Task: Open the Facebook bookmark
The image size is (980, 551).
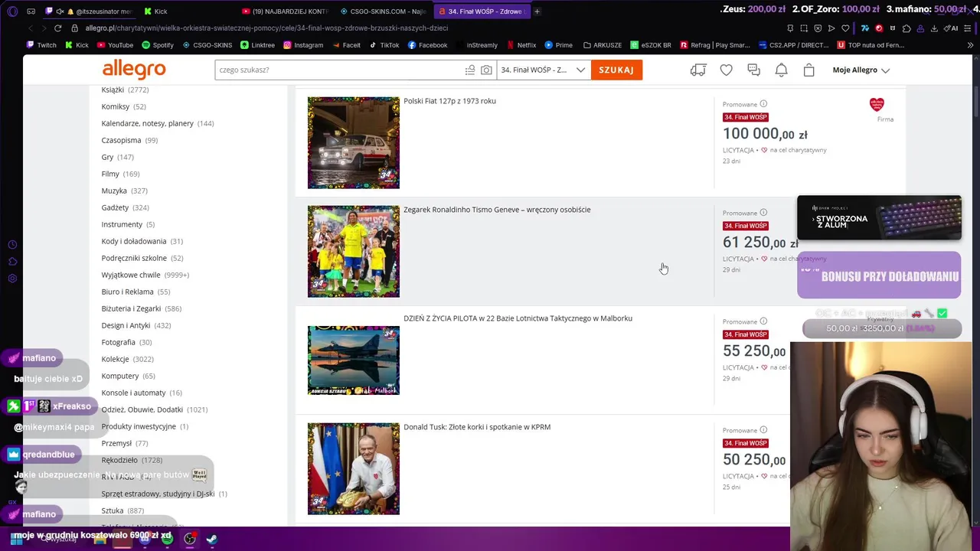Action: pyautogui.click(x=427, y=45)
